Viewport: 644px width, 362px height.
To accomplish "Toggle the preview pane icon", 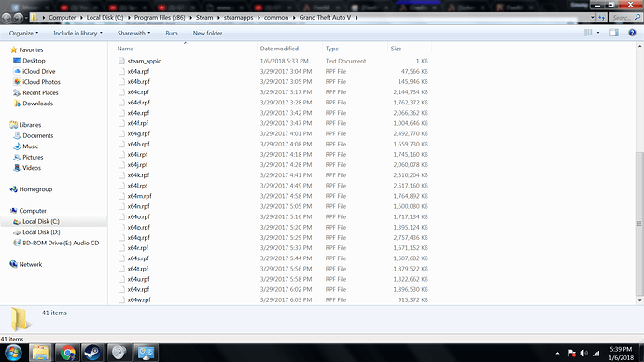I will coord(614,33).
